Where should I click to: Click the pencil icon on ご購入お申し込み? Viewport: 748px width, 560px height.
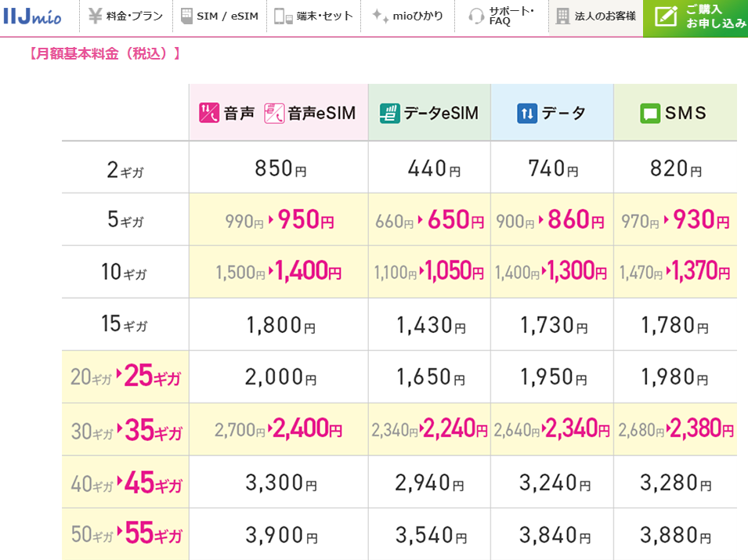666,16
